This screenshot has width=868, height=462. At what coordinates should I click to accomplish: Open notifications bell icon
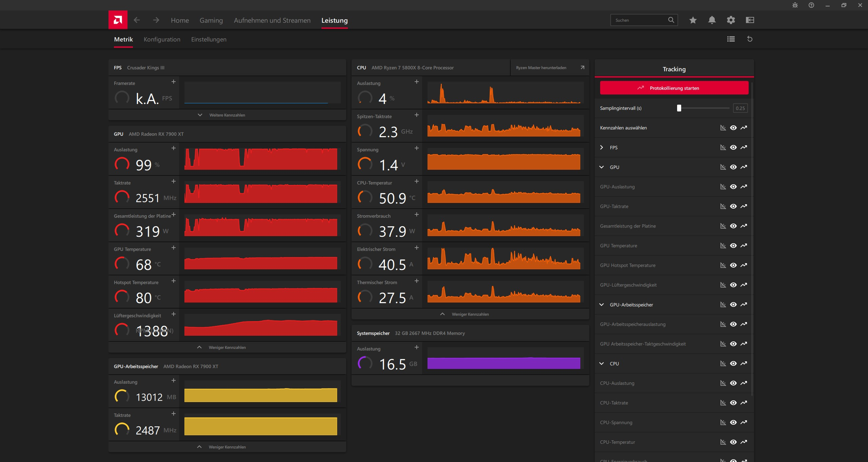click(712, 20)
